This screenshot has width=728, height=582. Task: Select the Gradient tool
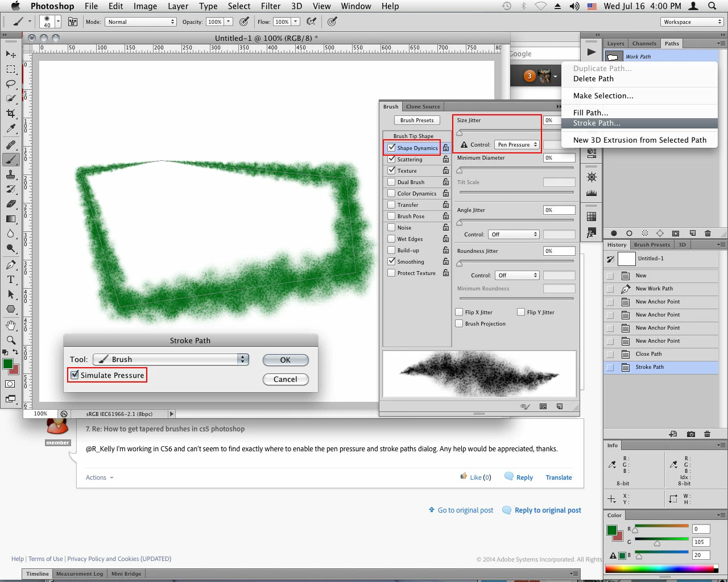coord(11,219)
